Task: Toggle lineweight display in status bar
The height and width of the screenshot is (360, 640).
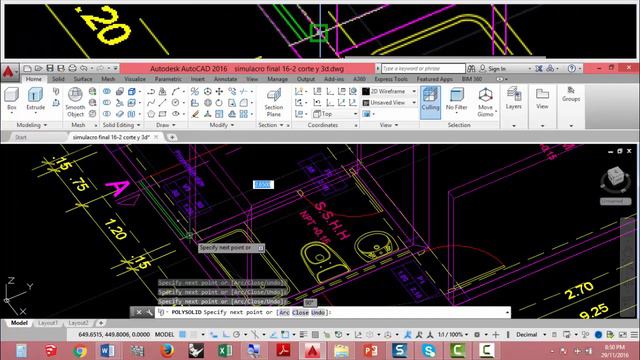Action: pyautogui.click(x=304, y=334)
